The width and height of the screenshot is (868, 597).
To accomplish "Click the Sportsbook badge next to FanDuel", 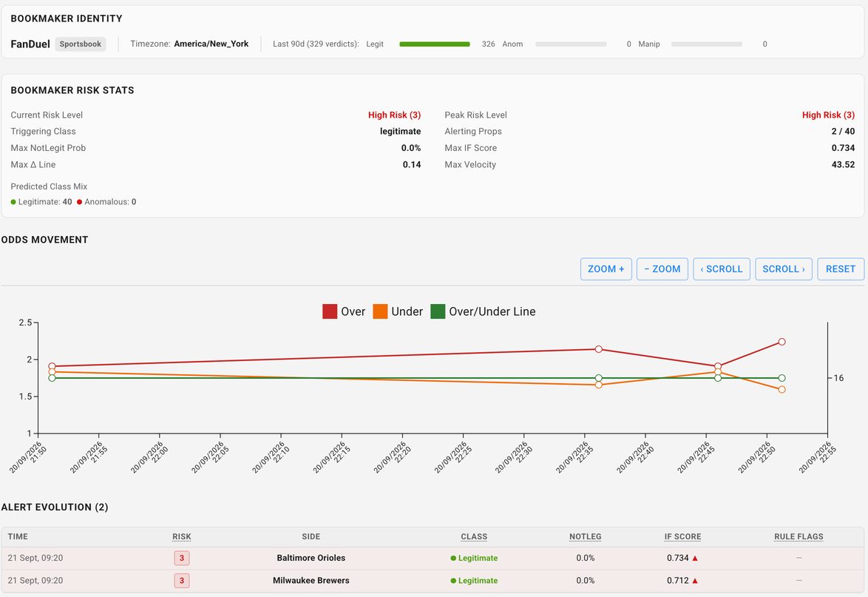I will [x=81, y=44].
